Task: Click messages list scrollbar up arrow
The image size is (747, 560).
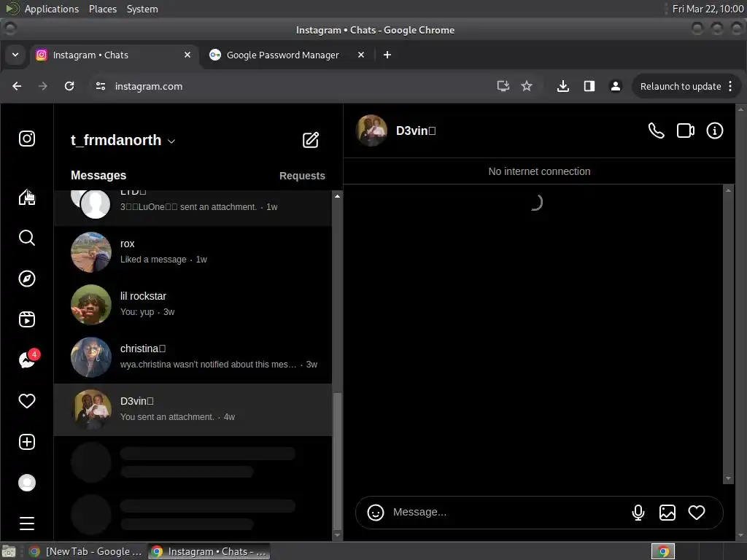Action: (337, 196)
